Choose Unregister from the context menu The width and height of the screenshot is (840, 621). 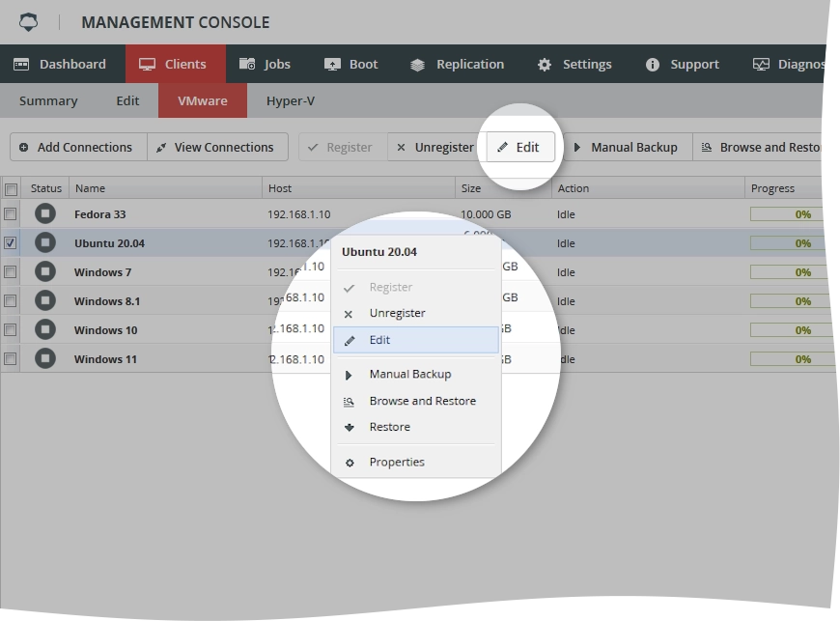point(416,313)
